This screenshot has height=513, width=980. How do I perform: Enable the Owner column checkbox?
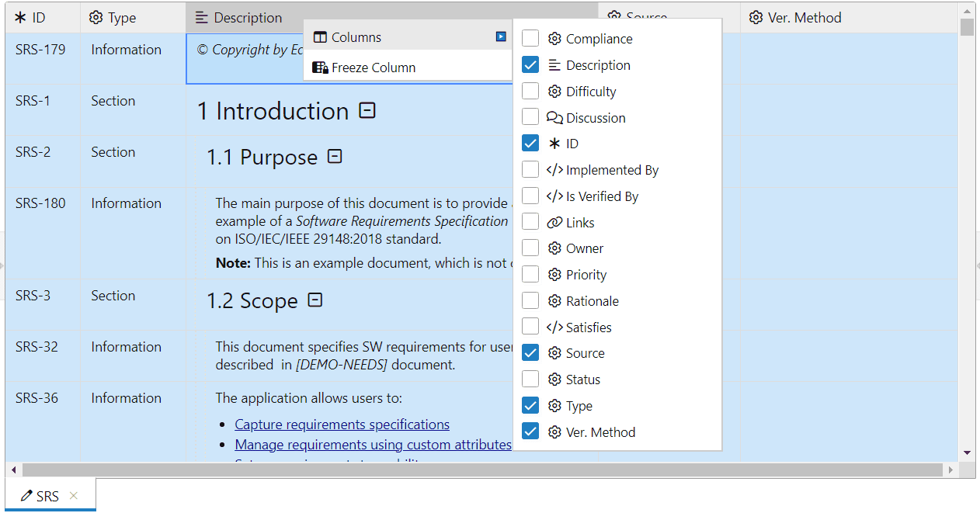[x=530, y=248]
